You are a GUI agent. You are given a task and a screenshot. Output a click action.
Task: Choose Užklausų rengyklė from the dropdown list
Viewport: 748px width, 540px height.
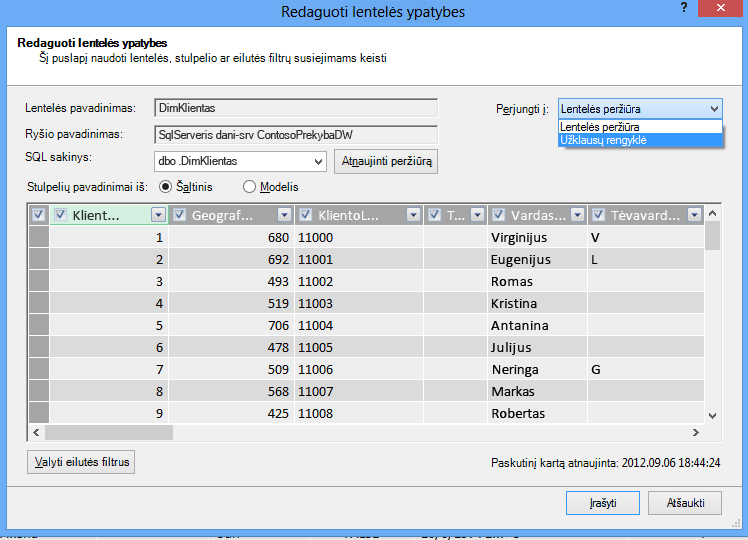(x=640, y=140)
